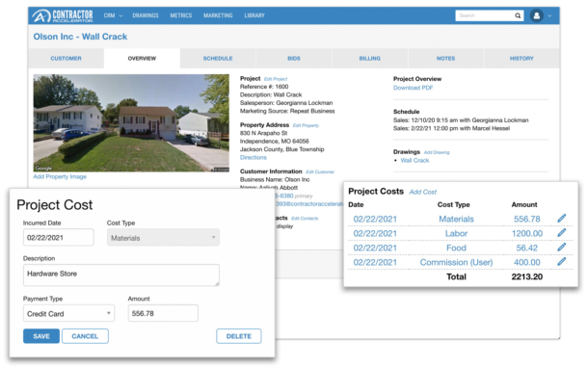Click the Save button in Project Cost
The height and width of the screenshot is (367, 588).
point(41,336)
